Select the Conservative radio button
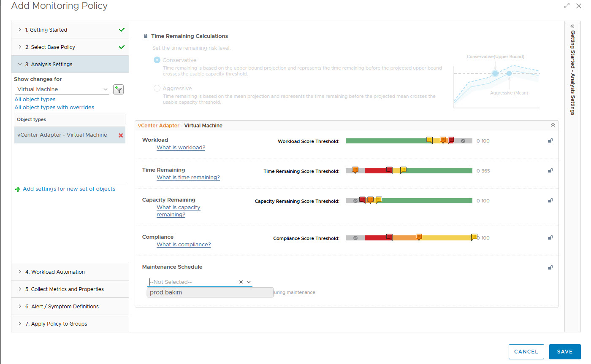The height and width of the screenshot is (364, 591). (x=157, y=60)
